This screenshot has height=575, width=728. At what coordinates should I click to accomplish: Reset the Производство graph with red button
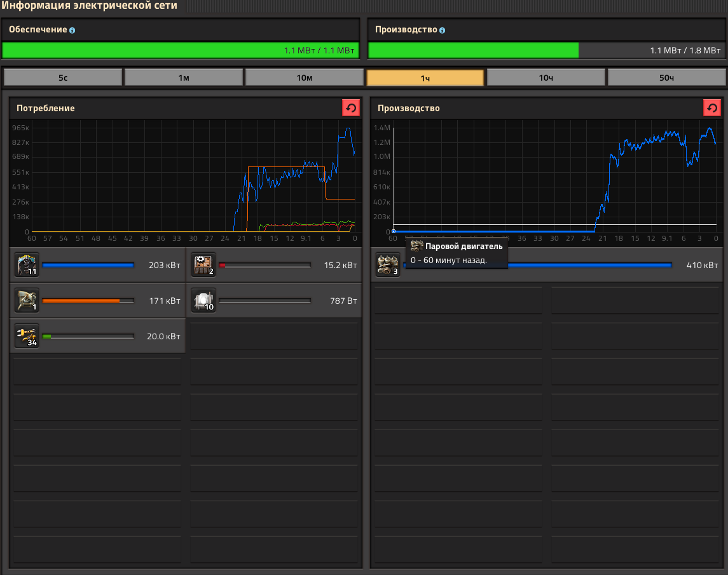pos(711,107)
